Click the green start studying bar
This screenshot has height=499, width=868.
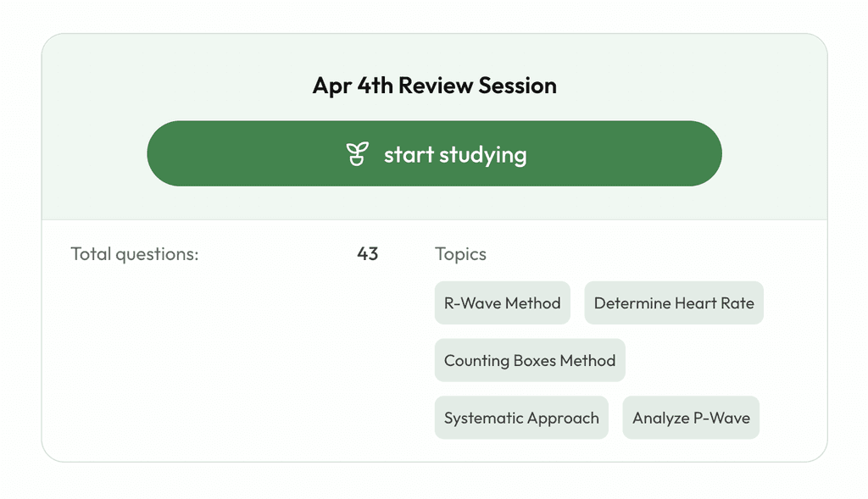pyautogui.click(x=434, y=153)
